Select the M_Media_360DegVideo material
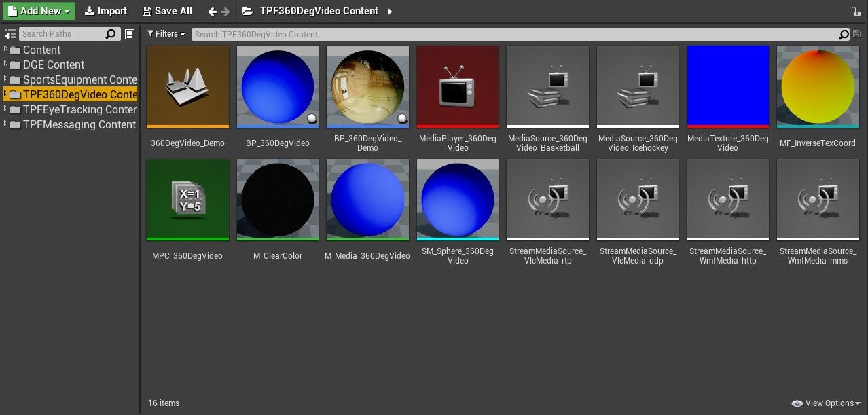 click(x=367, y=211)
